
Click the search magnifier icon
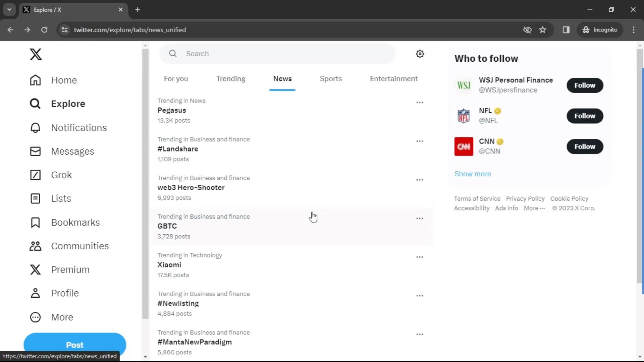coord(173,54)
